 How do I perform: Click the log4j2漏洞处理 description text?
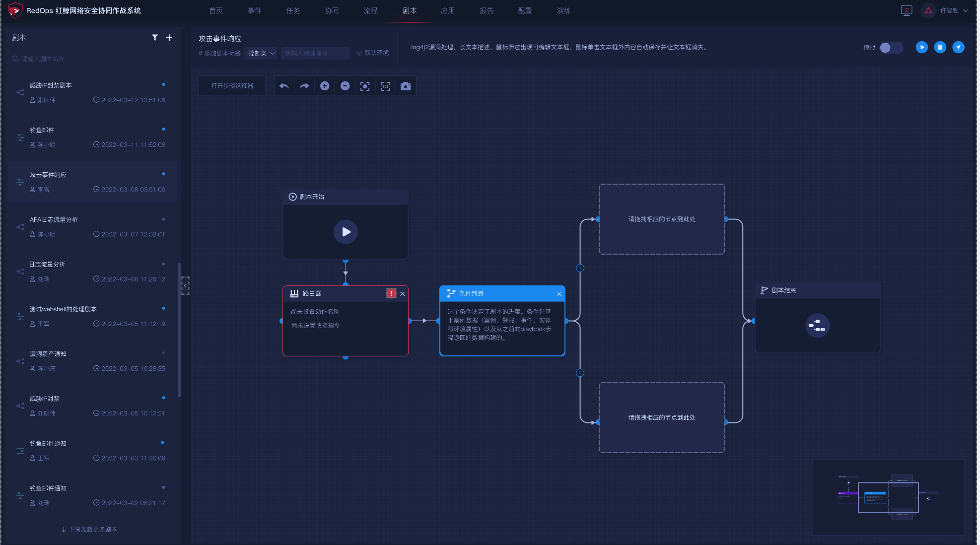559,47
